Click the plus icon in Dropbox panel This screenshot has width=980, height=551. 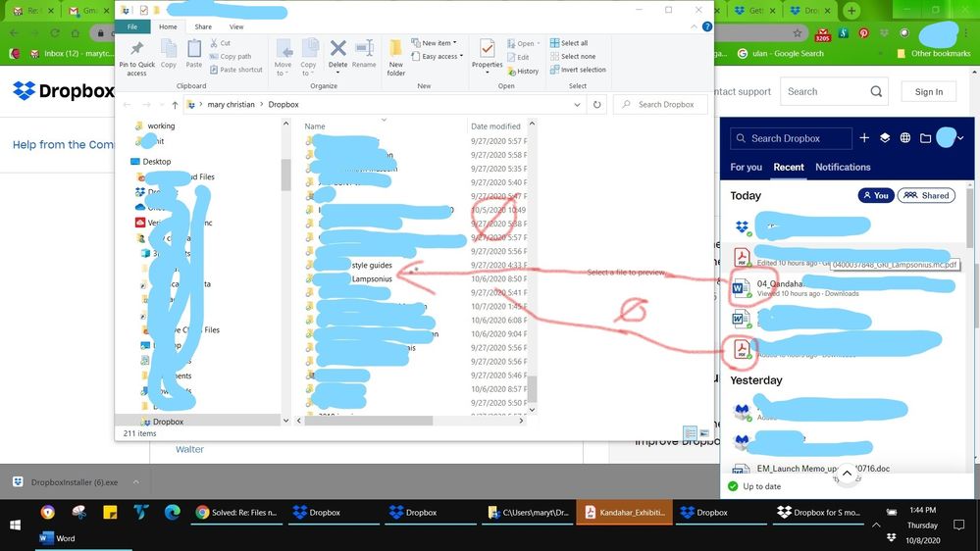864,138
